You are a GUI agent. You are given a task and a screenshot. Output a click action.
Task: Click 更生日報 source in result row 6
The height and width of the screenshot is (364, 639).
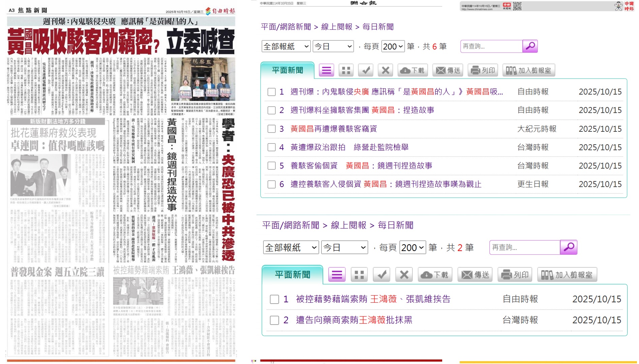[533, 184]
